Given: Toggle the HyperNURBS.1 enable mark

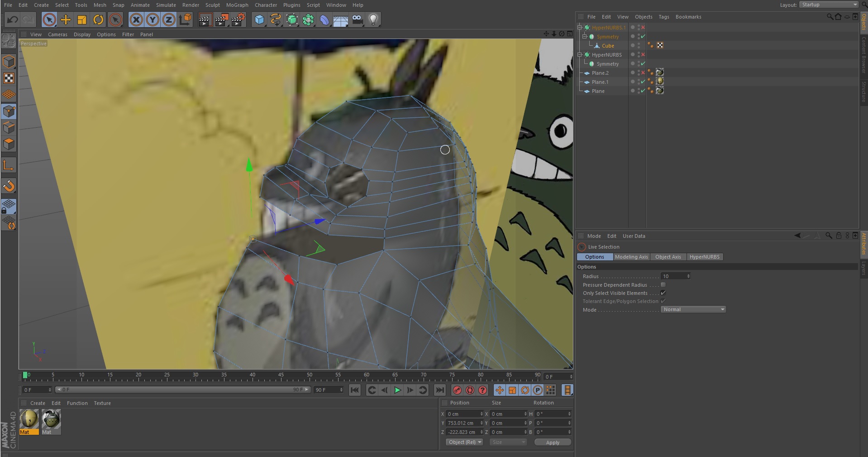Looking at the screenshot, I should pos(643,27).
